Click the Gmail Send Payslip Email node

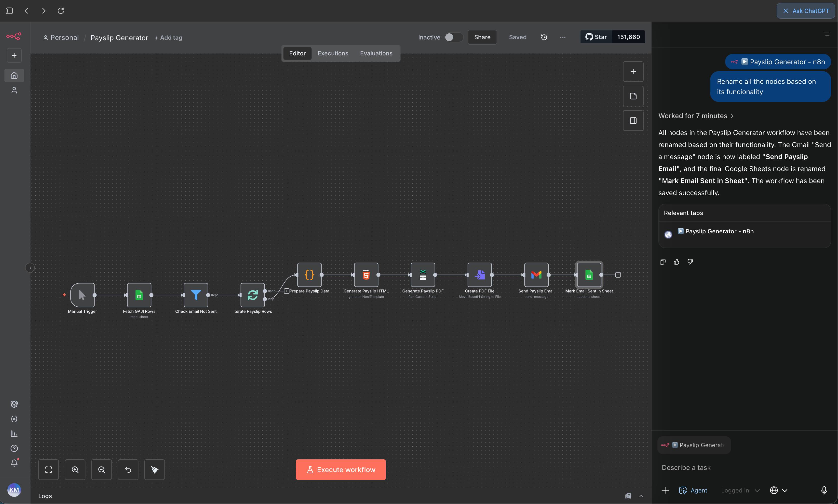[536, 275]
